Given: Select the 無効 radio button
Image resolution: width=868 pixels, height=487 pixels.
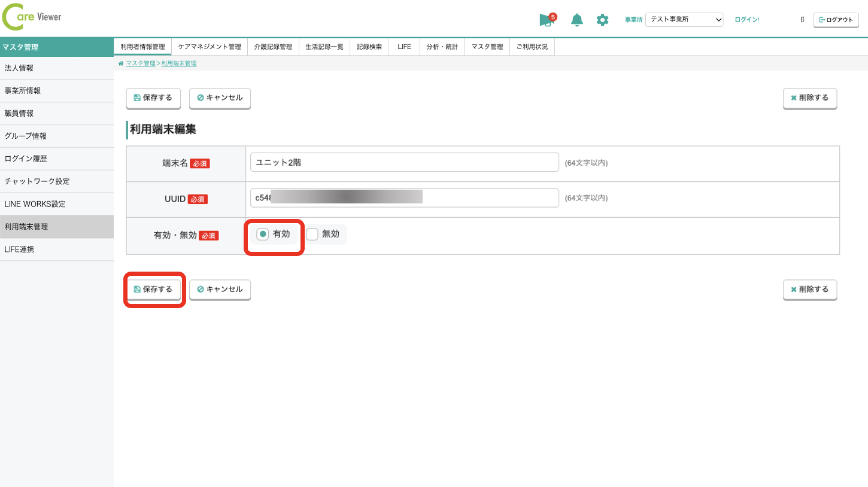Looking at the screenshot, I should click(312, 235).
